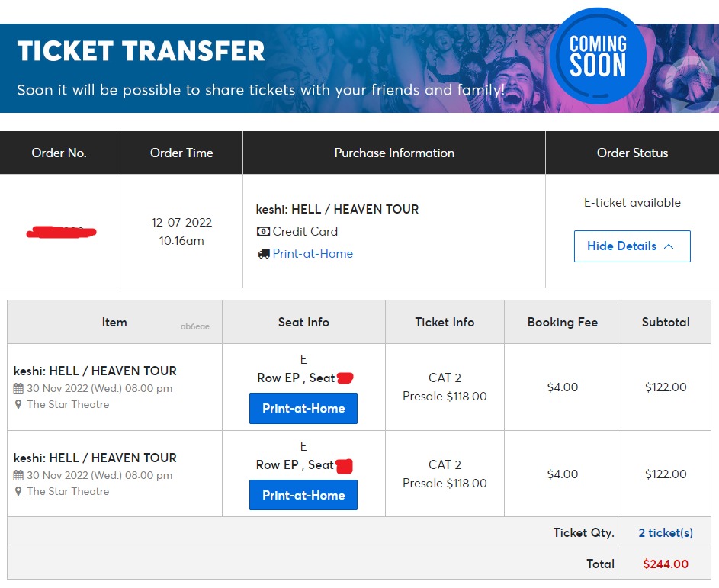Viewport: 719px width, 588px height.
Task: Click the calendar icon on the second ticket item
Action: click(x=18, y=474)
